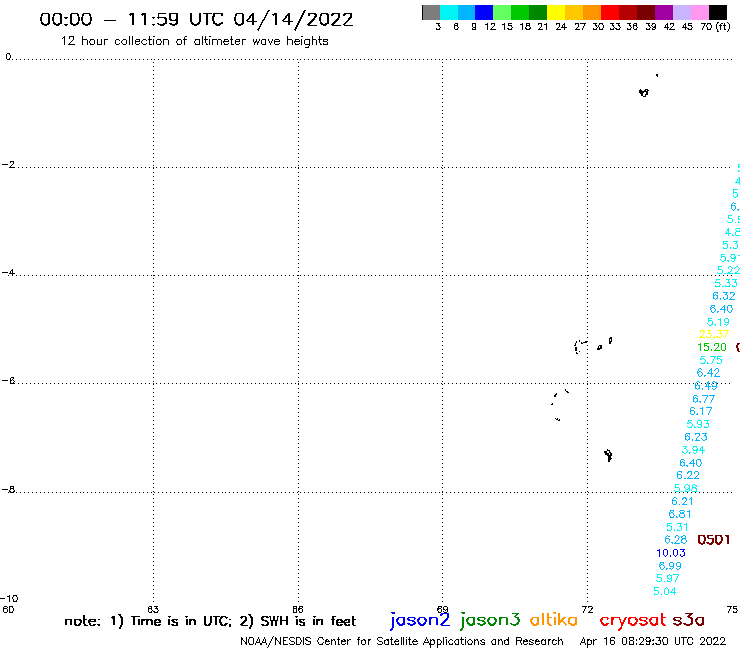Click the wave height reading 6.22
The width and height of the screenshot is (740, 650).
pos(688,476)
